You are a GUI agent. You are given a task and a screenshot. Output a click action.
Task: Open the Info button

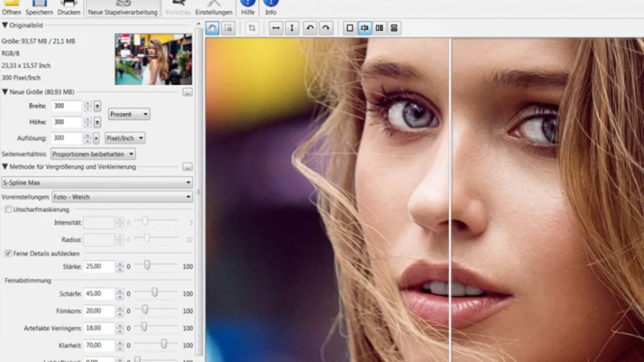271,8
